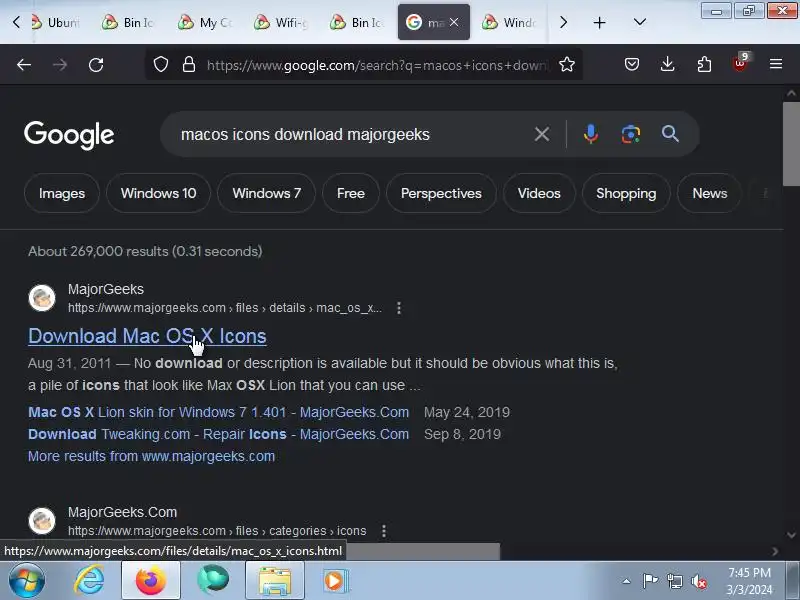Go back with the browser back arrow
Viewport: 800px width, 600px height.
pyautogui.click(x=24, y=65)
